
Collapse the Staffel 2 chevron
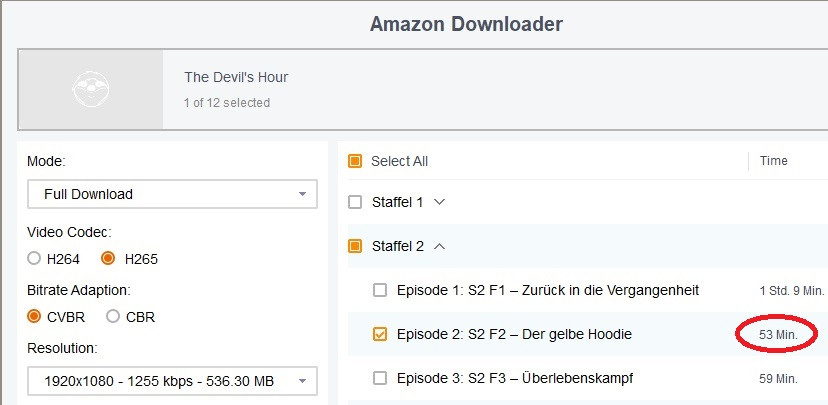click(x=439, y=246)
